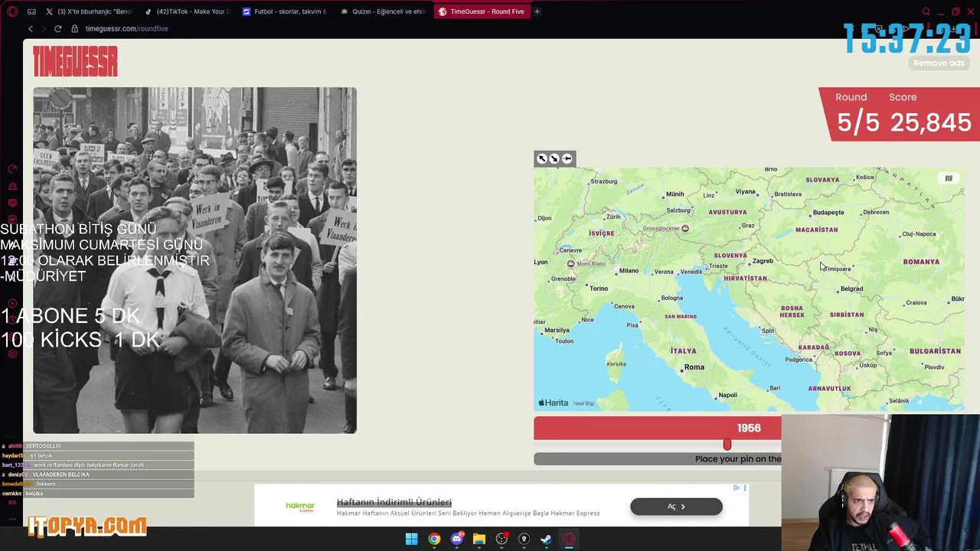Screen dimensions: 980x551
Task: Switch to the X 'bburhanjk' tab
Action: pos(88,11)
